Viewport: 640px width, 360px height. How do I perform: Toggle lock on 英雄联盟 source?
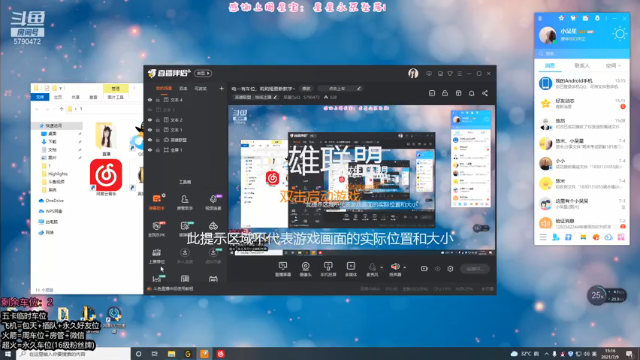tap(158, 140)
